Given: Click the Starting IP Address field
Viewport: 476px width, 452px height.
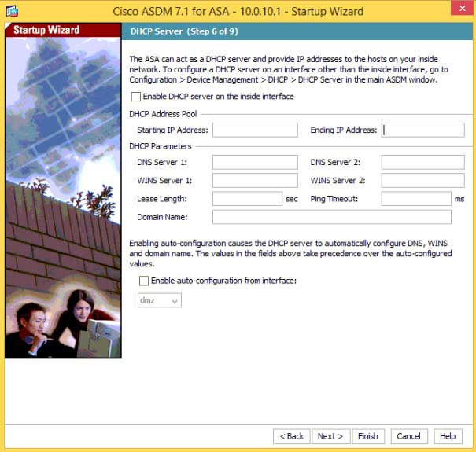Looking at the screenshot, I should pos(255,130).
